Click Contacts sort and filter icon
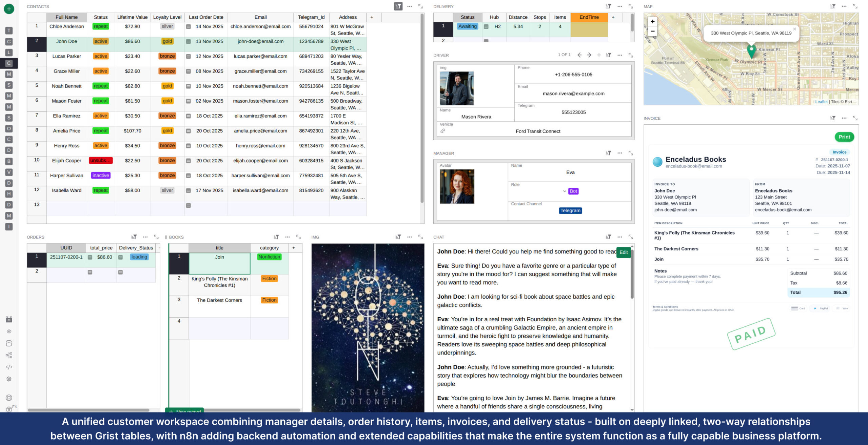This screenshot has width=868, height=445. [398, 6]
